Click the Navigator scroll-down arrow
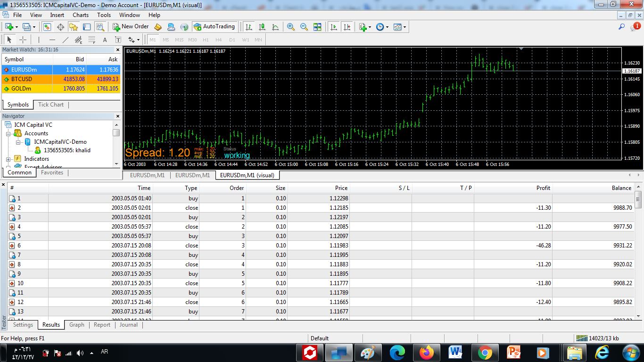Screen dimensions: 644x362 pyautogui.click(x=116, y=163)
